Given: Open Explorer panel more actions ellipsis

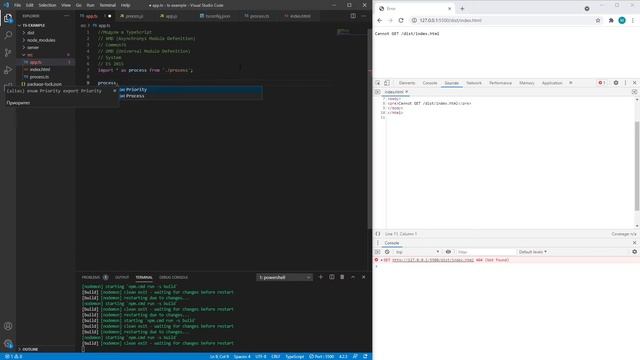Looking at the screenshot, I should click(67, 16).
